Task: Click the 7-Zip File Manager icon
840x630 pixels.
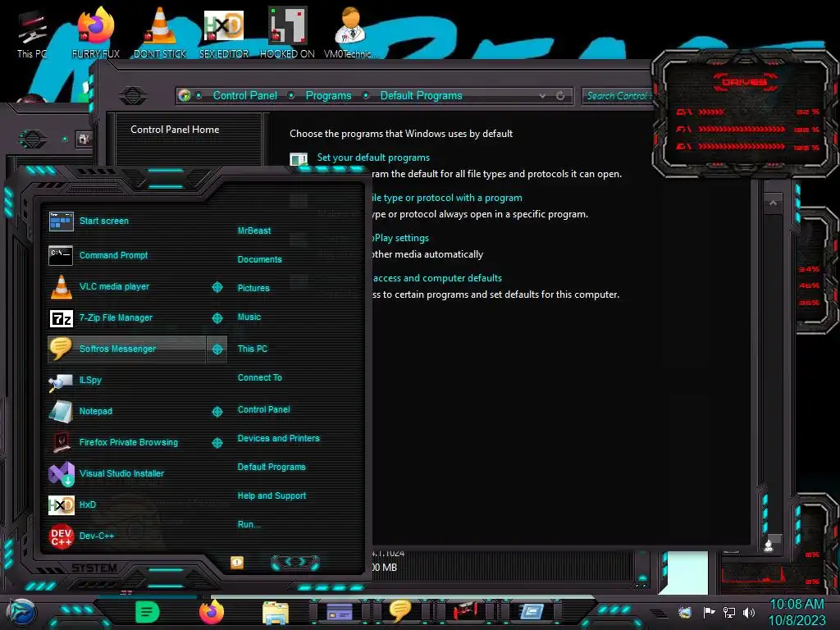Action: click(x=61, y=318)
